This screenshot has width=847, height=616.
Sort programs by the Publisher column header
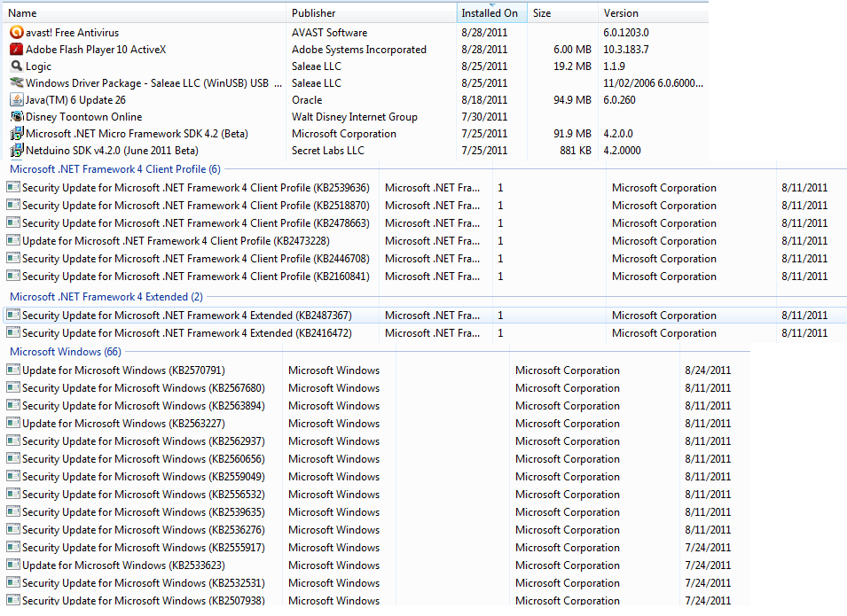(x=371, y=13)
